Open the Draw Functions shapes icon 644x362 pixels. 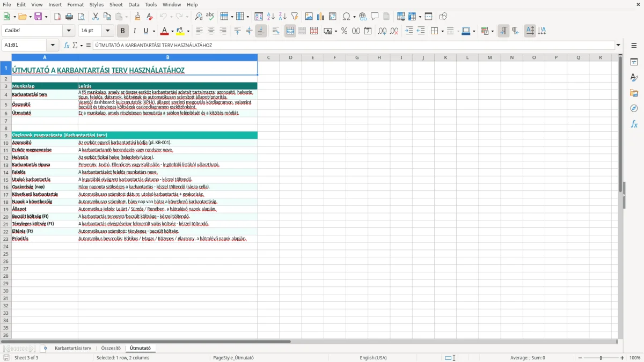click(443, 17)
